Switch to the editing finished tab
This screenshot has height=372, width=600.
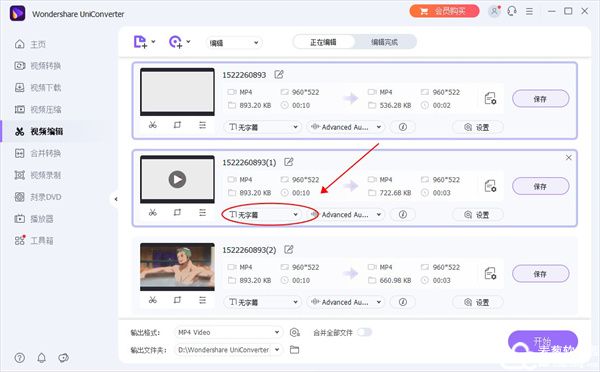click(x=385, y=42)
